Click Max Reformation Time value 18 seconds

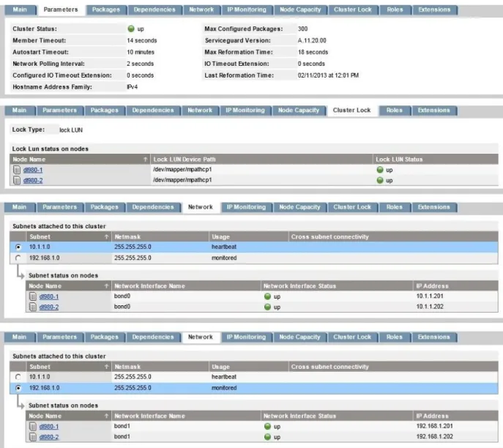pyautogui.click(x=313, y=52)
